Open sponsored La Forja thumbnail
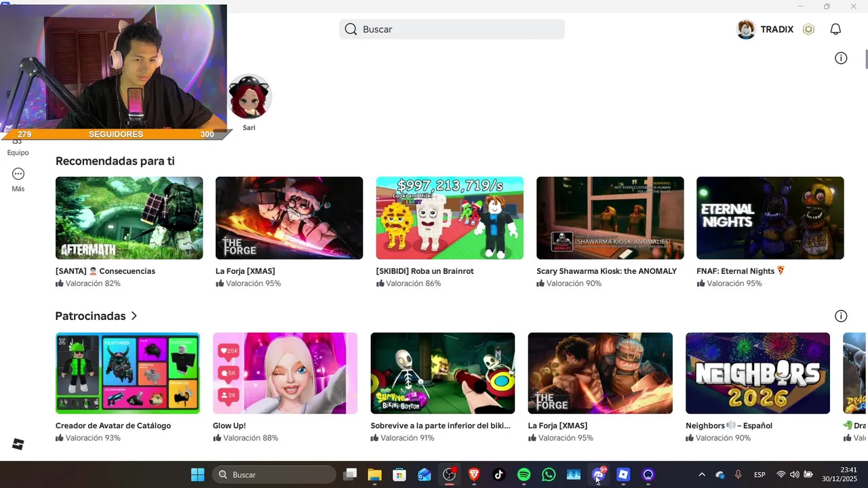Viewport: 868px width, 488px height. pos(600,373)
